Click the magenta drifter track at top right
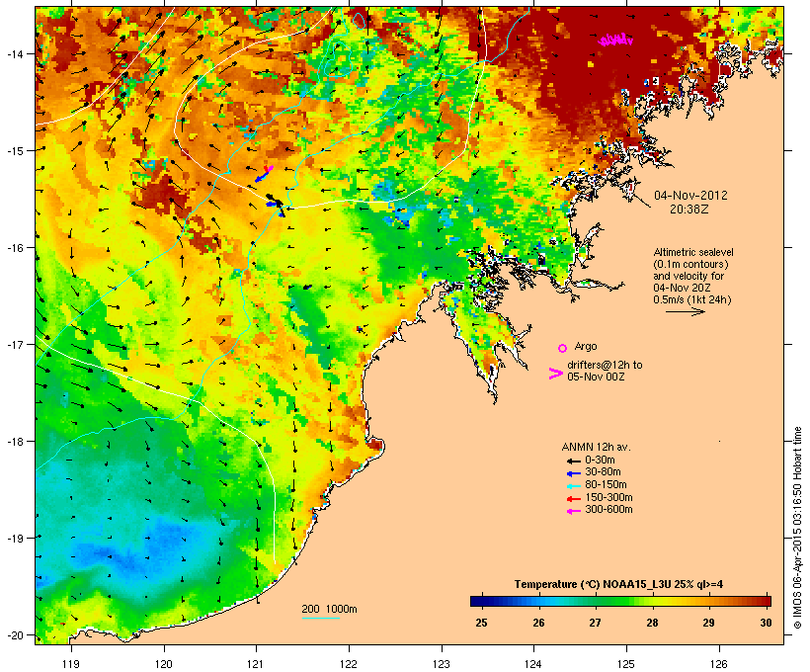Image resolution: width=810 pixels, height=672 pixels. click(x=615, y=40)
